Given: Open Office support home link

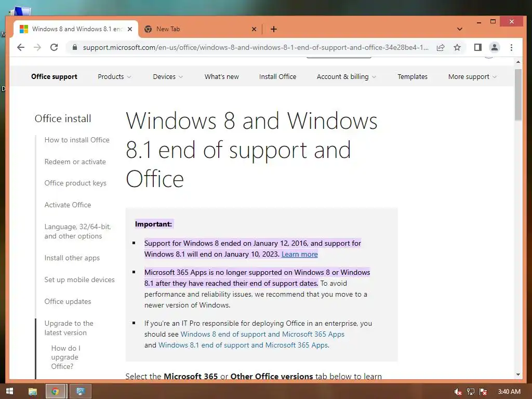Looking at the screenshot, I should pyautogui.click(x=54, y=77).
